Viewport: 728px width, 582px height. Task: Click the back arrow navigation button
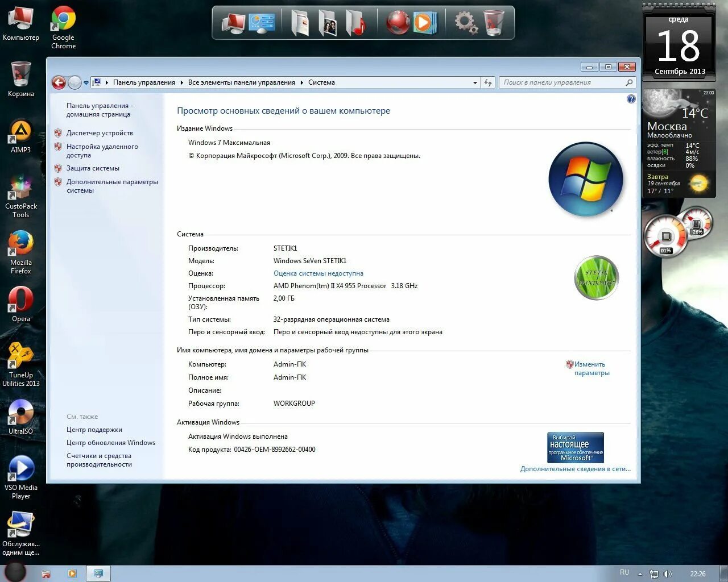click(x=59, y=82)
